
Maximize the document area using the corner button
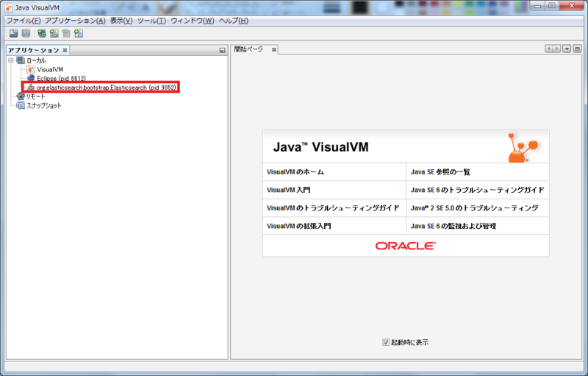point(577,49)
